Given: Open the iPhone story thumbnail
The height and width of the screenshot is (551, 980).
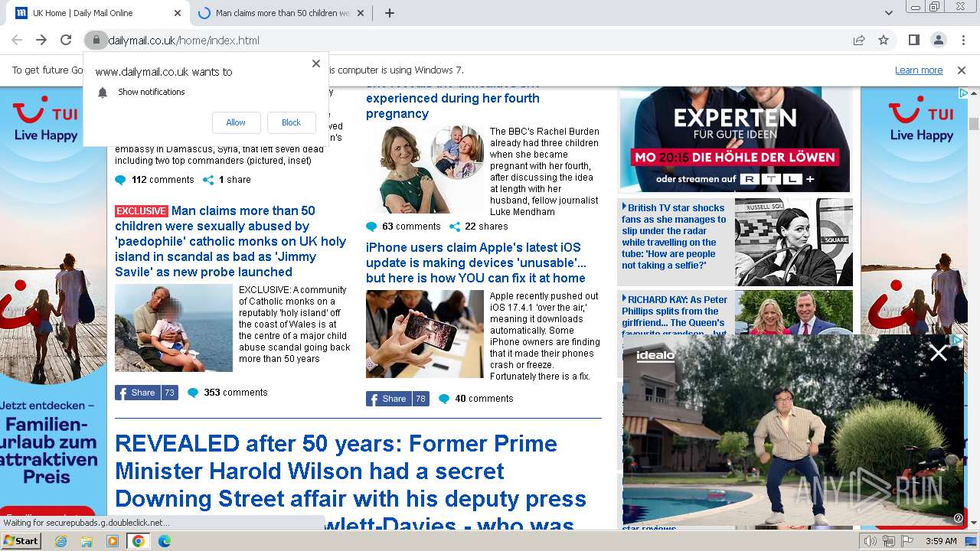Looking at the screenshot, I should 425,334.
